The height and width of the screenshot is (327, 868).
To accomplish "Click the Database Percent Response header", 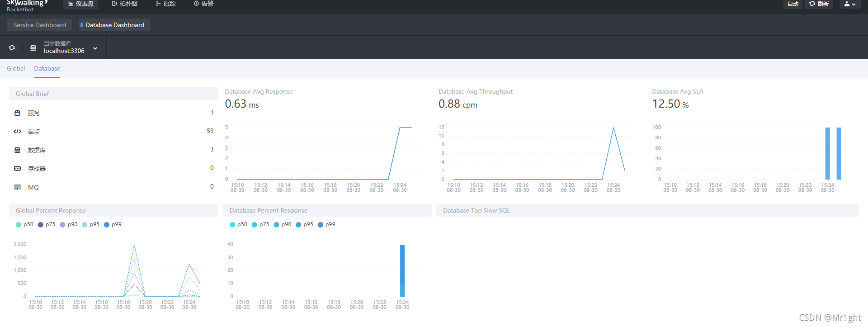I will pyautogui.click(x=327, y=210).
